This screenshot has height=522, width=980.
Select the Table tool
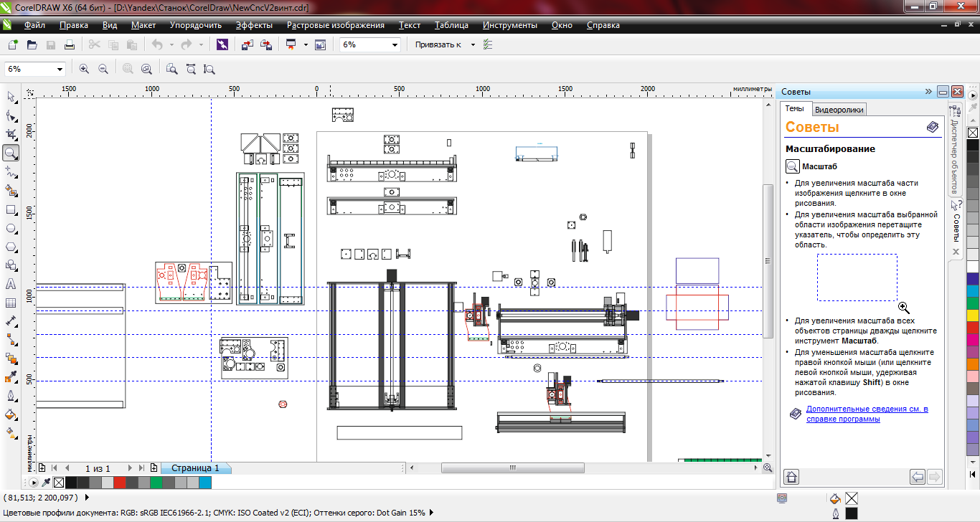point(11,303)
